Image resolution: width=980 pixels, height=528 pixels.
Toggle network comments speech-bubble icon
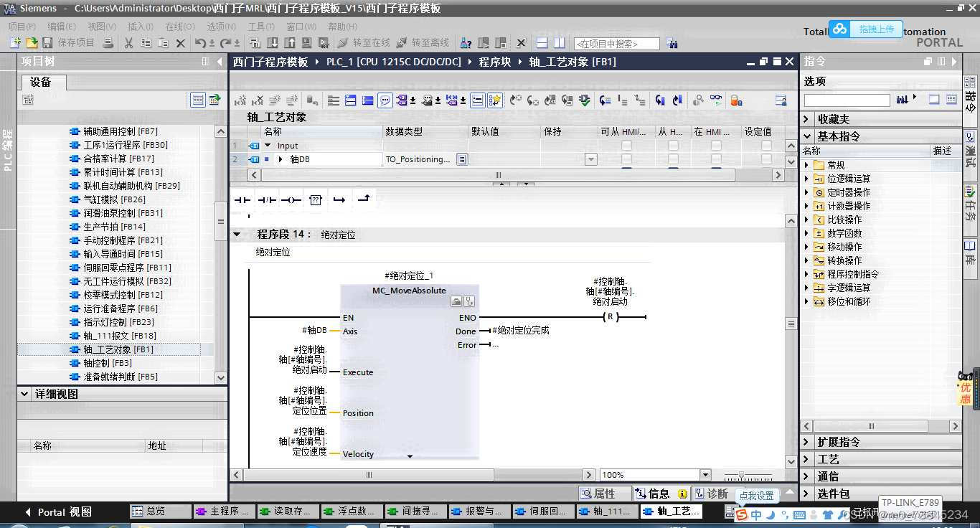(385, 100)
